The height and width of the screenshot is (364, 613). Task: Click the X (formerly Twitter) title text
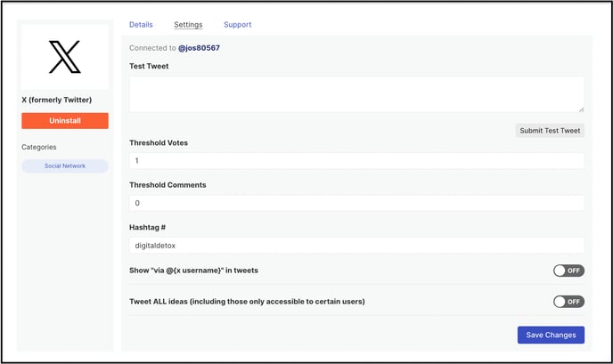(x=57, y=100)
